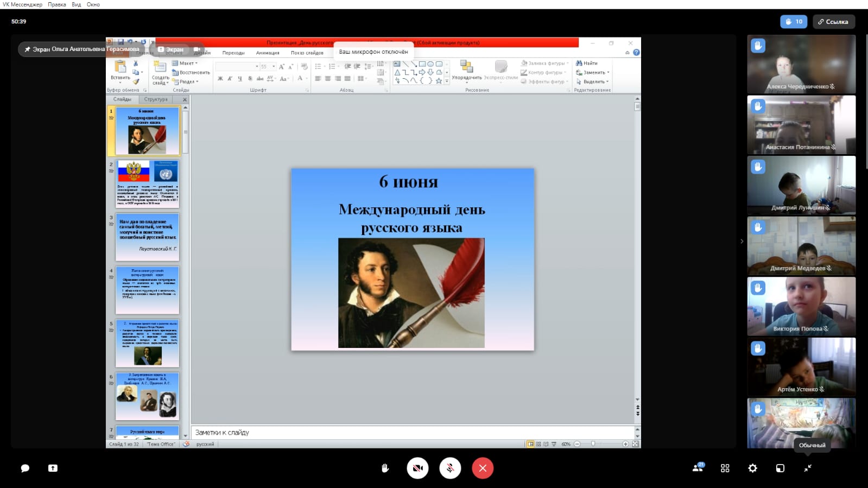Open the Окно menu
The height and width of the screenshot is (488, 868).
pyautogui.click(x=93, y=4)
